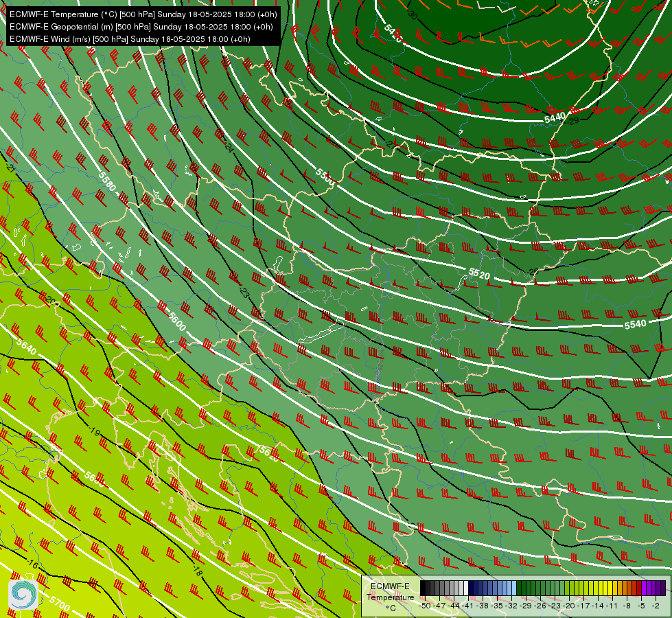Click the -47 legend tick label
Viewport: 672px width, 618px height.
tap(439, 606)
